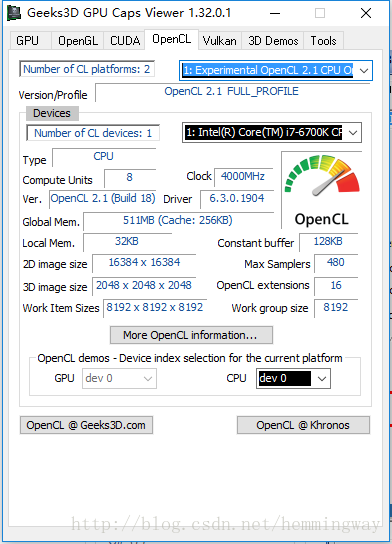Click the OpenCL gauge logo image
Viewport: 392px width, 544px height.
[x=322, y=190]
